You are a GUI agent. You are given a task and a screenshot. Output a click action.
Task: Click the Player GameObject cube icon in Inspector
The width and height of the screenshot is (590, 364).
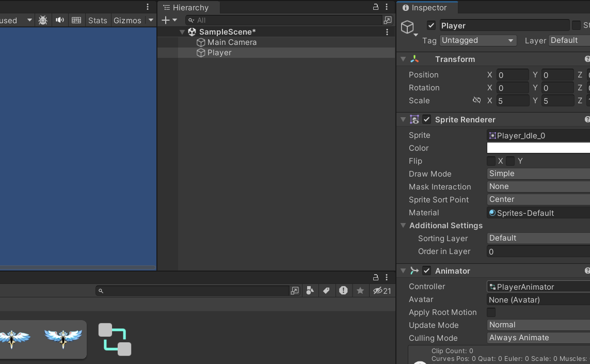[x=407, y=27]
